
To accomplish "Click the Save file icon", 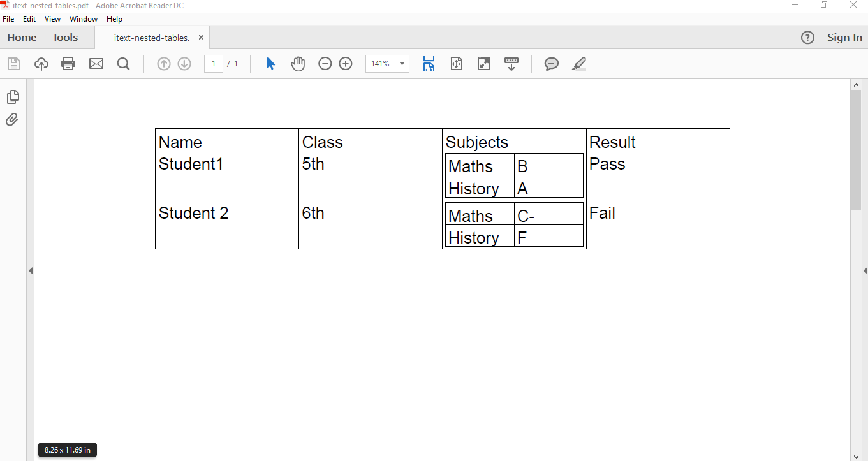I will coord(14,64).
